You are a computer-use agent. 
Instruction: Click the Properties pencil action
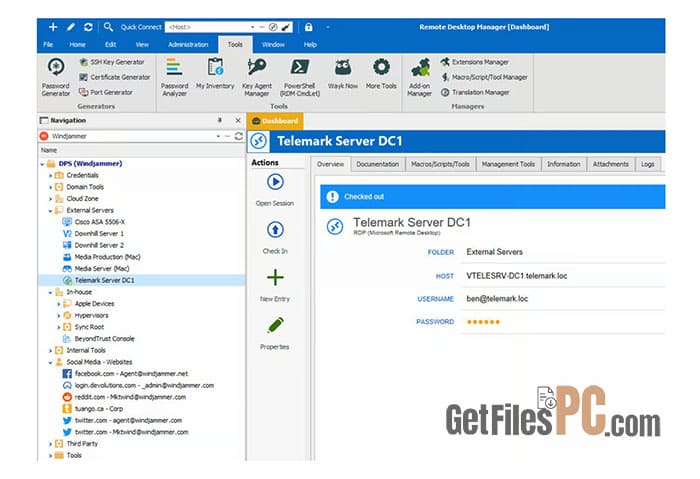pos(275,325)
